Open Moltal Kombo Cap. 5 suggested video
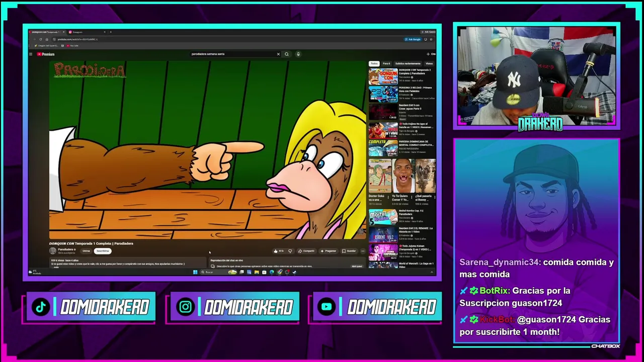The image size is (644, 362). [402, 217]
